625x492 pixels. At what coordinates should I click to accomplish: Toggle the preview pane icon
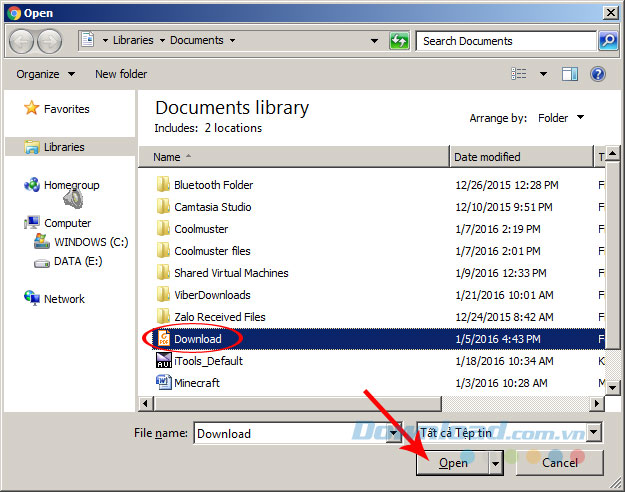click(569, 74)
